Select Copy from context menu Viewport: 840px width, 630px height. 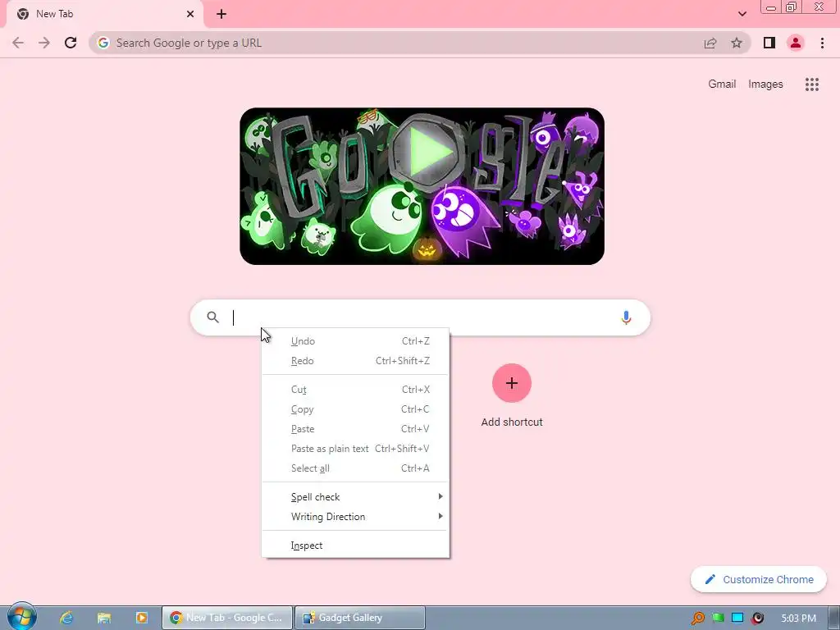pyautogui.click(x=356, y=409)
